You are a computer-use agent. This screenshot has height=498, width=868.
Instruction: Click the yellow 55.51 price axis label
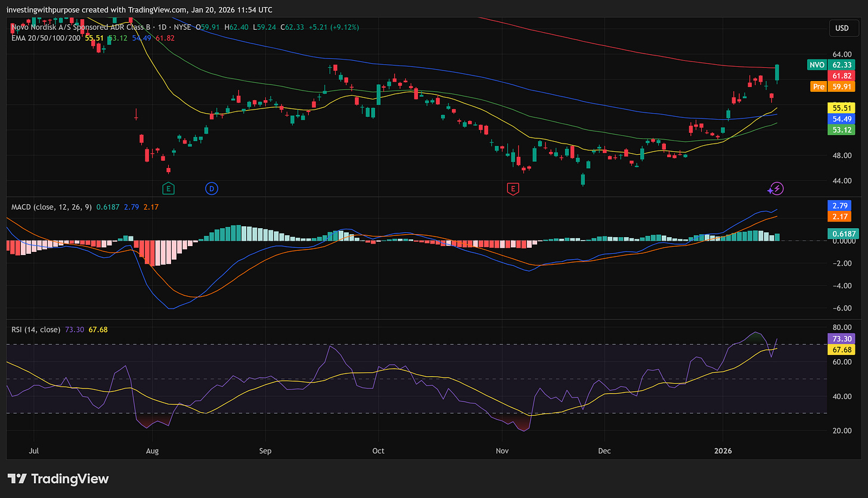click(841, 108)
